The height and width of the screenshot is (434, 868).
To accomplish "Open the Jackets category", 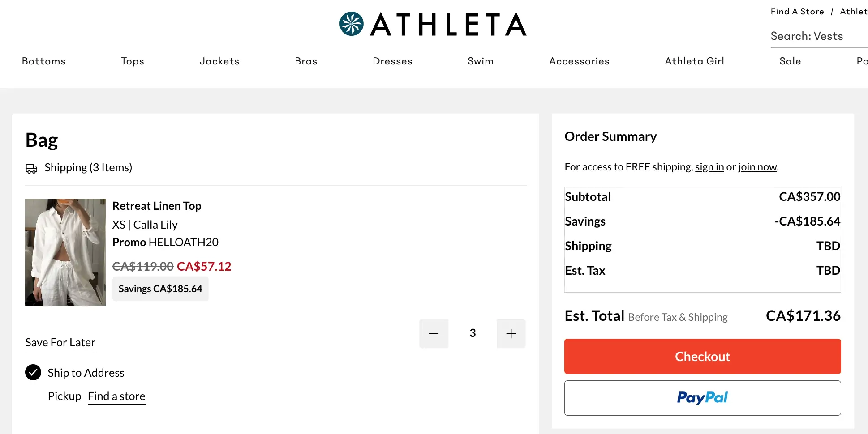I will tap(219, 61).
